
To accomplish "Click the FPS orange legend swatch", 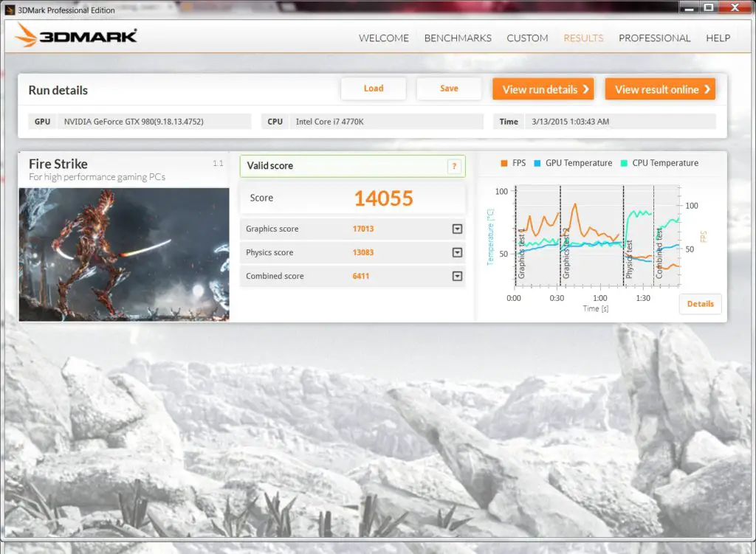I will [504, 163].
